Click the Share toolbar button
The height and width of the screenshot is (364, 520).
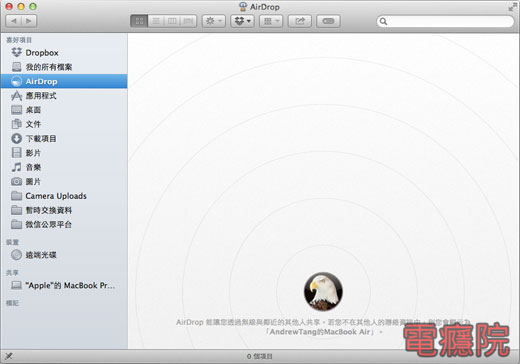(x=300, y=21)
